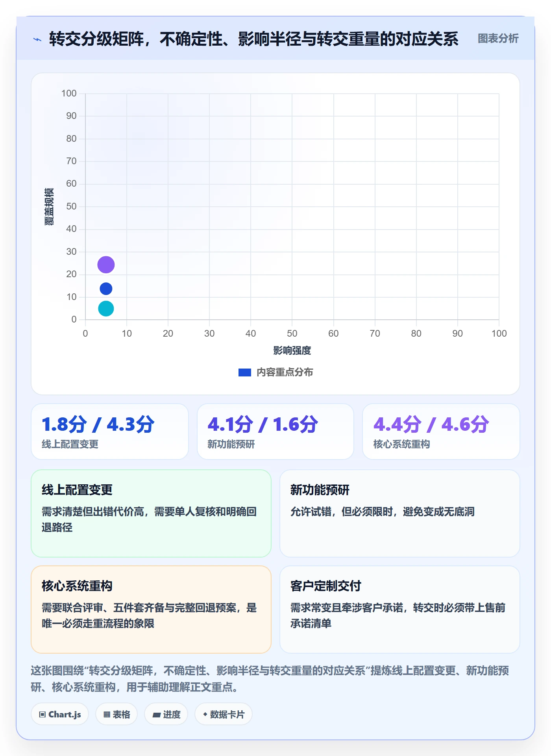Click the 内容重点分布 legend label
Image resolution: width=551 pixels, height=756 pixels.
coord(285,372)
